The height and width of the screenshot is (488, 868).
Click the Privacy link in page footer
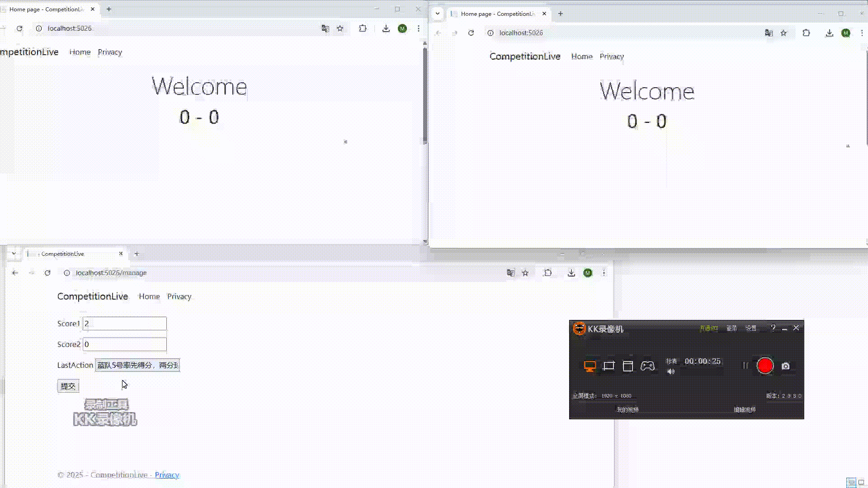(167, 475)
